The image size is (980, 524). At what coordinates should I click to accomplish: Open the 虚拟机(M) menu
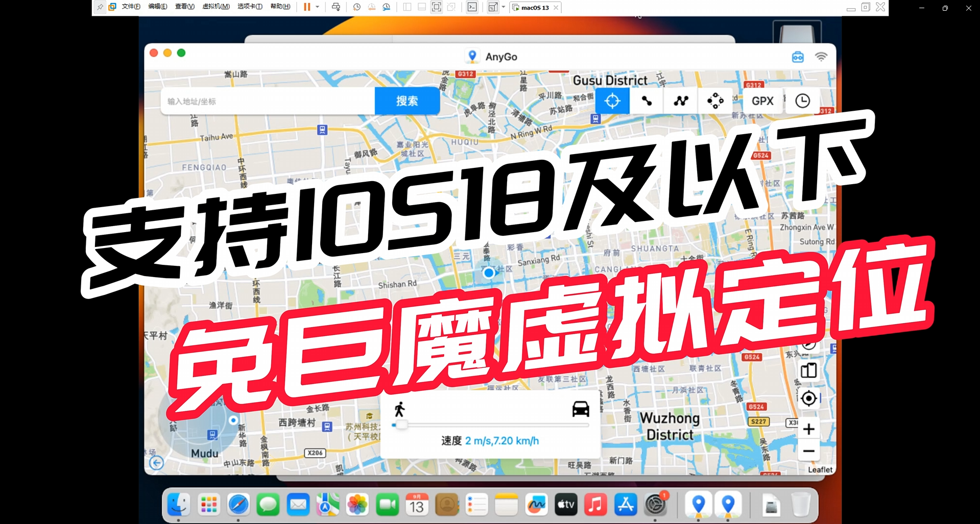click(x=216, y=7)
